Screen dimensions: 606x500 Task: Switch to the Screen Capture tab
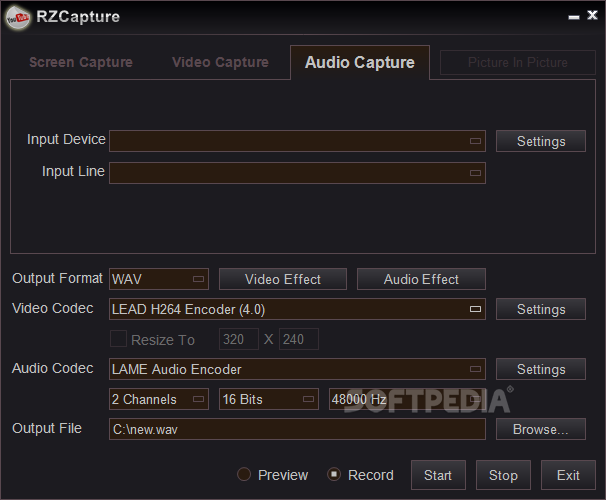tap(81, 62)
